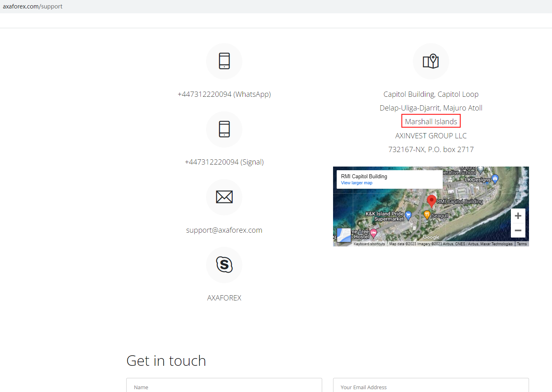Open the map Terms link
The image size is (552, 392).
pyautogui.click(x=522, y=244)
